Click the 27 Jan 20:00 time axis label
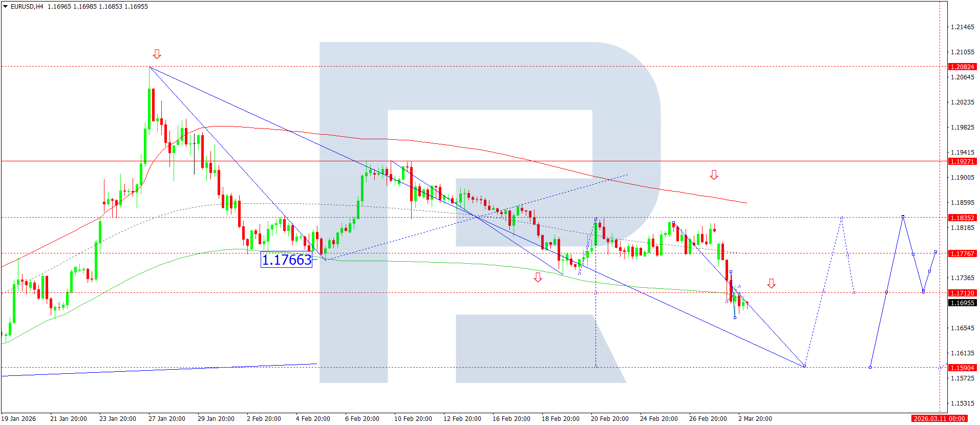Screen dimensions: 980x425 click(x=166, y=419)
